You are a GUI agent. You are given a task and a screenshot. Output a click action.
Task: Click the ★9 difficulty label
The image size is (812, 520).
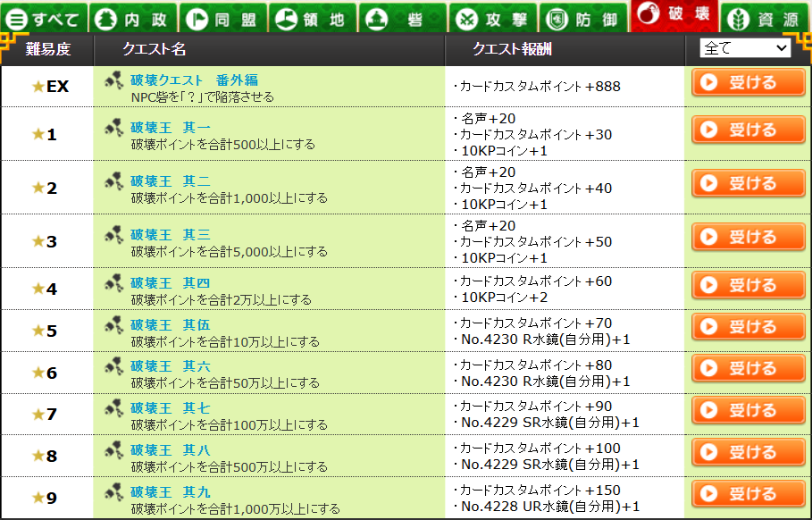(45, 499)
